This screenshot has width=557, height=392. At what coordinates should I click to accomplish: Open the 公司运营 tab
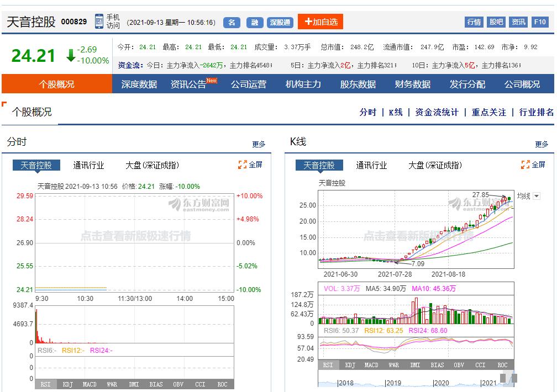pyautogui.click(x=248, y=84)
